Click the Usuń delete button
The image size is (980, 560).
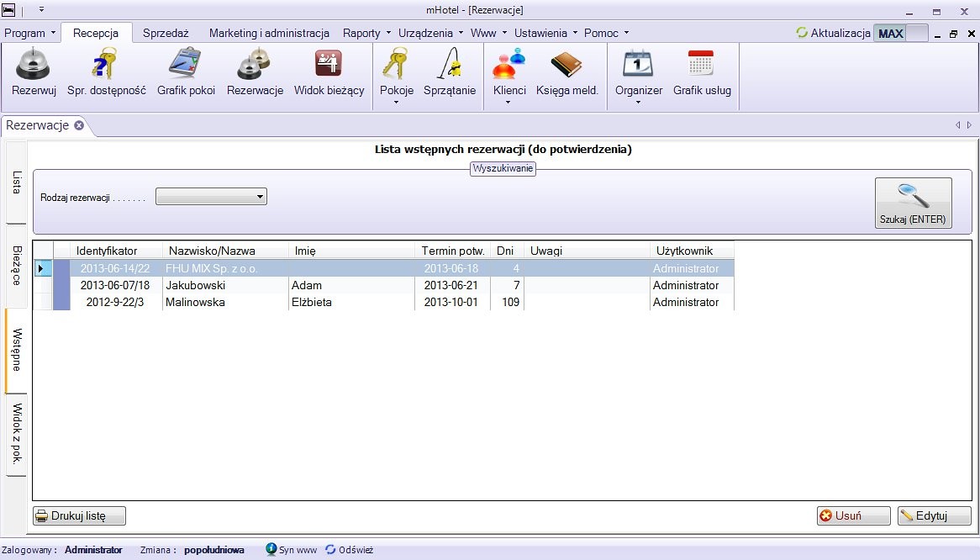(853, 515)
